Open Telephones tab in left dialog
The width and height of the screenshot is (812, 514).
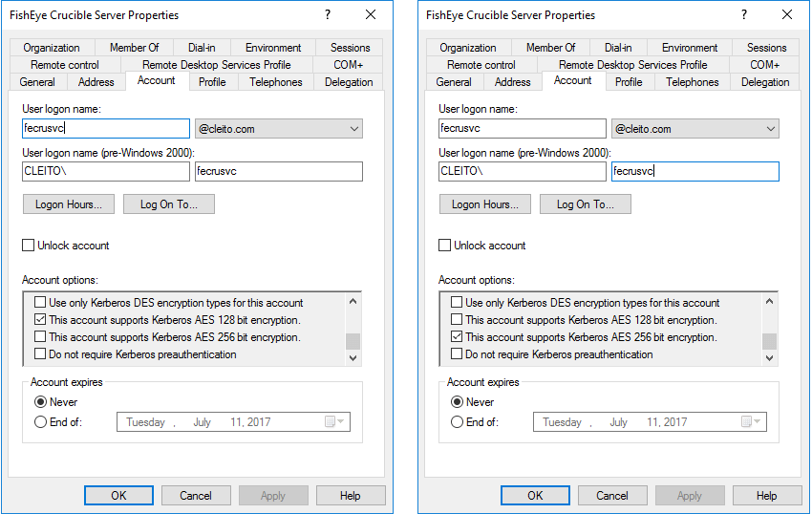276,82
